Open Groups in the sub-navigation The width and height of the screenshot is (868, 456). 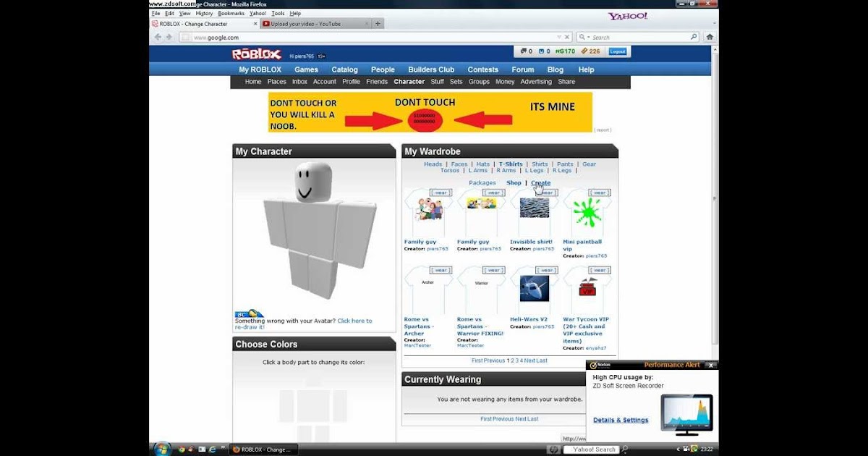click(x=479, y=82)
